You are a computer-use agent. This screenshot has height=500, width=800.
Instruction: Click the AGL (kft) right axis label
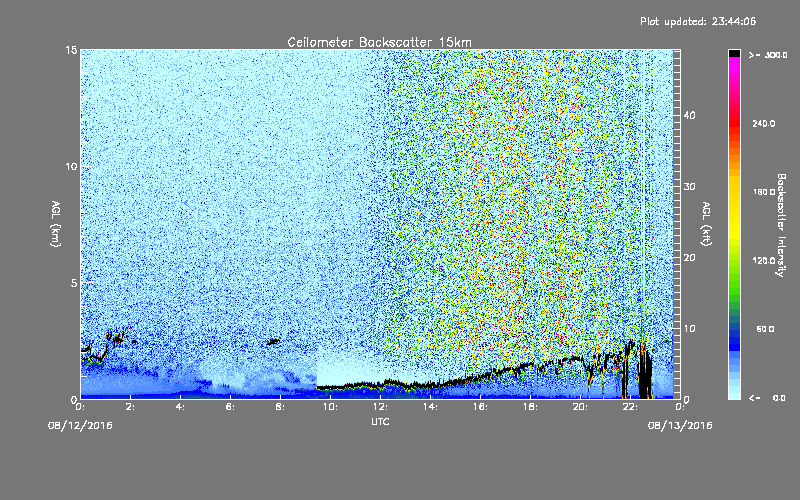(706, 223)
